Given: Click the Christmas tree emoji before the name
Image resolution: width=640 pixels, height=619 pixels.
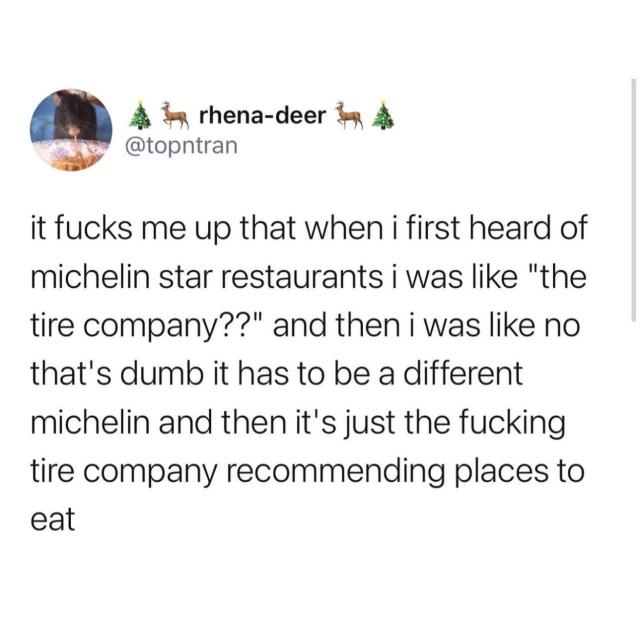Looking at the screenshot, I should coord(139,115).
